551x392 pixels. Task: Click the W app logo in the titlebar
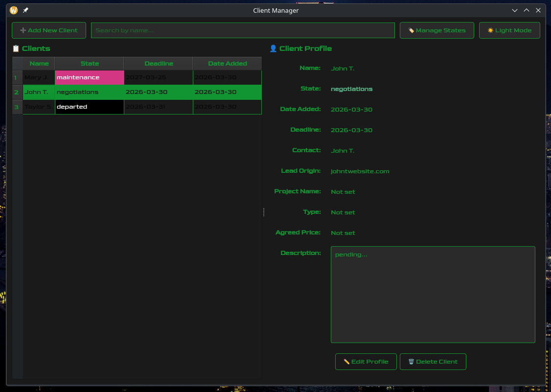(x=13, y=10)
